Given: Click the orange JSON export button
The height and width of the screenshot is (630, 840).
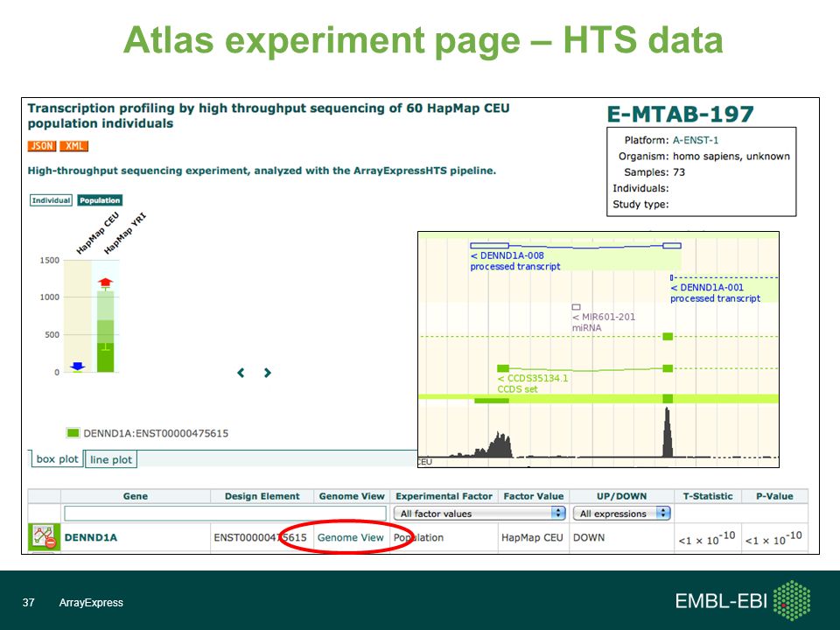Looking at the screenshot, I should 42,146.
